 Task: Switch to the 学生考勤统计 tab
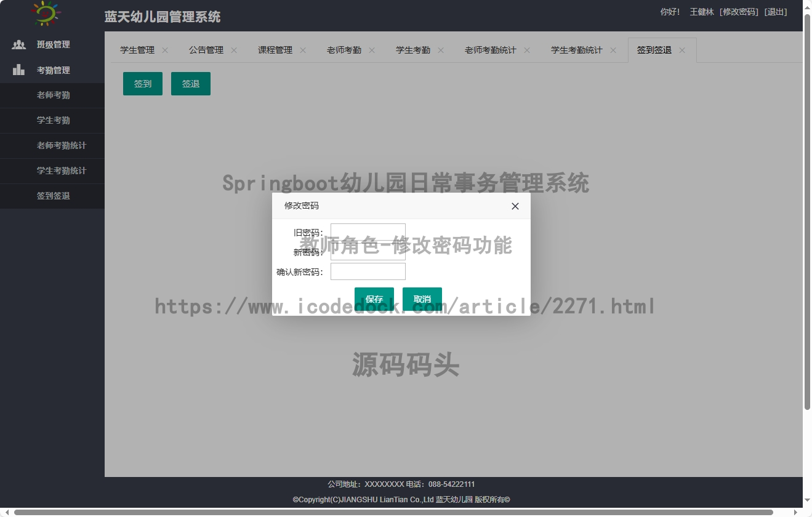click(x=577, y=50)
